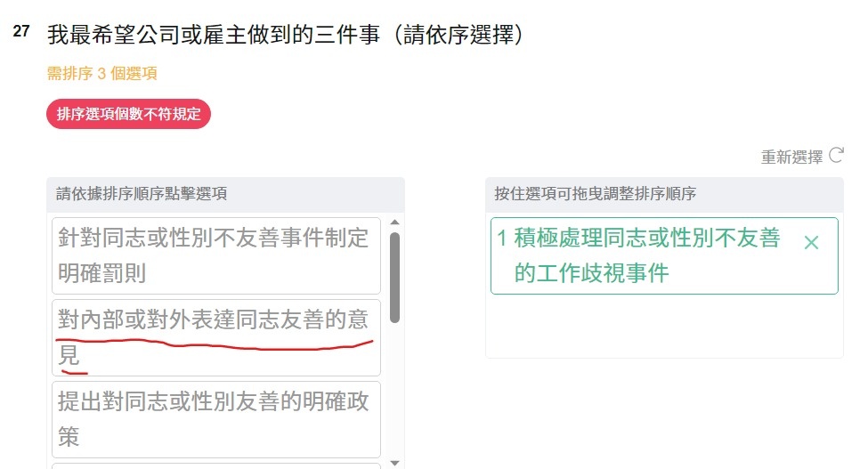Image resolution: width=868 pixels, height=469 pixels.
Task: Select option 提出對同志或性別友善的明確政策
Action: coord(216,419)
